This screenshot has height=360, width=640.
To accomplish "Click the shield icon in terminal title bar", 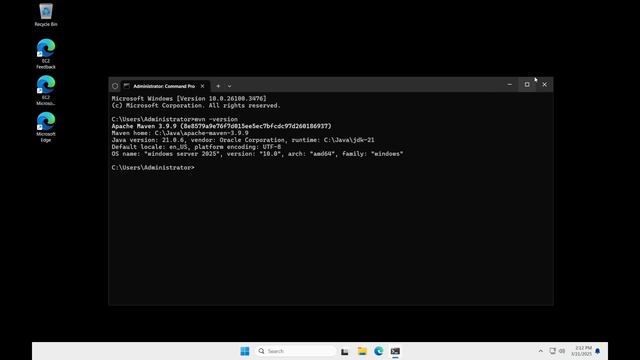I will coord(115,86).
